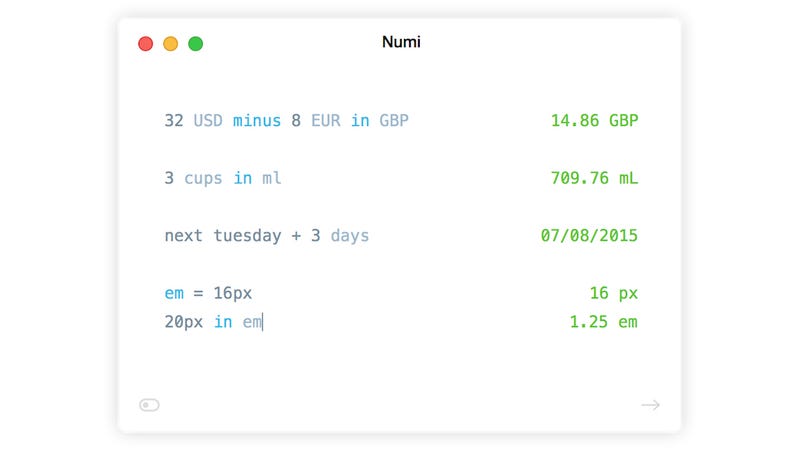Place cursor in '32 USD minus 8 EUR' line
The image size is (800, 450).
(x=286, y=120)
